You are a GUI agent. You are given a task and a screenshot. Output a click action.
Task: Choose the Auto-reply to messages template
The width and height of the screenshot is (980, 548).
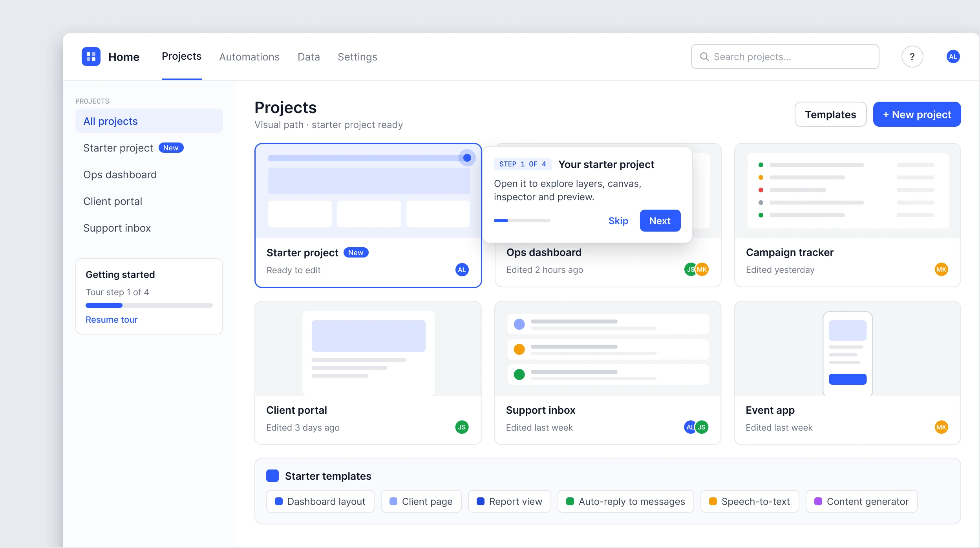click(625, 501)
